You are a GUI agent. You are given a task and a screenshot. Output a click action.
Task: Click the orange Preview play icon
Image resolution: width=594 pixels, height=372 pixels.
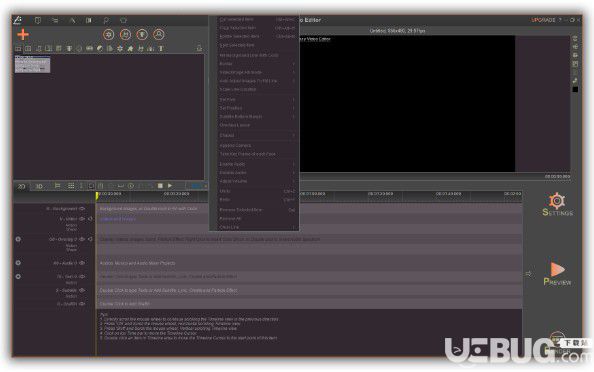[x=557, y=269]
